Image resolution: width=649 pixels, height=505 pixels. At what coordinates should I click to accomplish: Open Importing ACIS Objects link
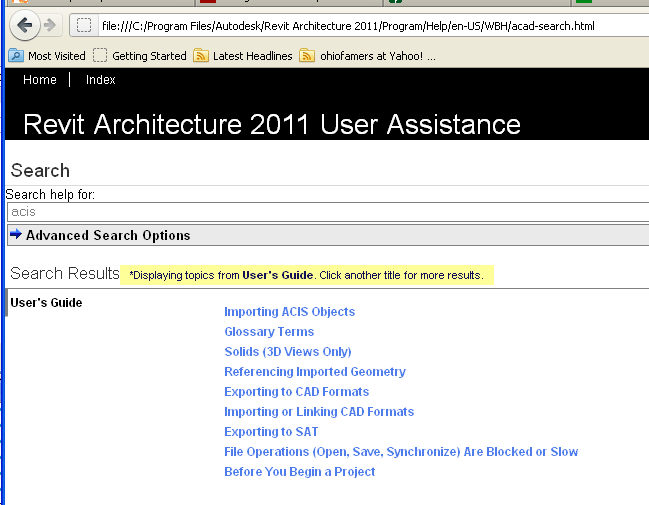coord(289,312)
